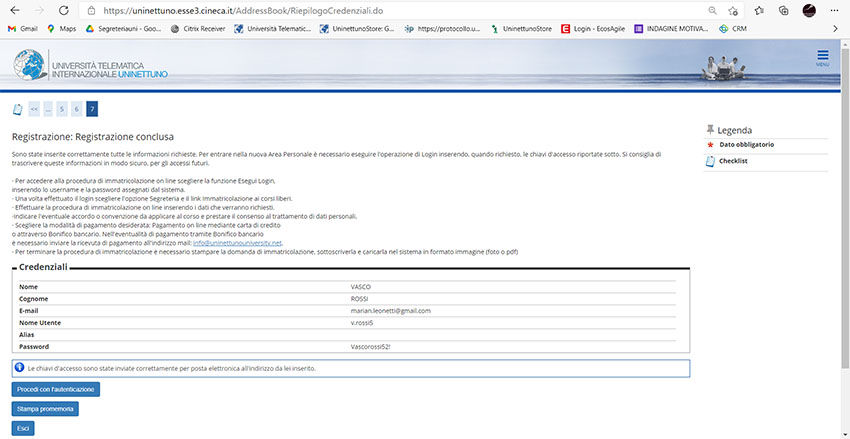Open the Maps bookmark

(60, 29)
